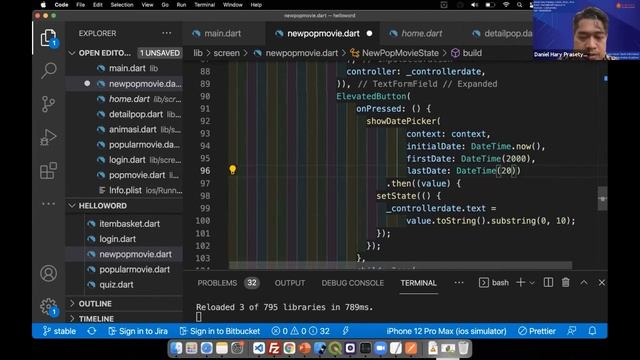Show the lightbulb code actions on line 96
Screen dimensions: 640x360
point(232,170)
